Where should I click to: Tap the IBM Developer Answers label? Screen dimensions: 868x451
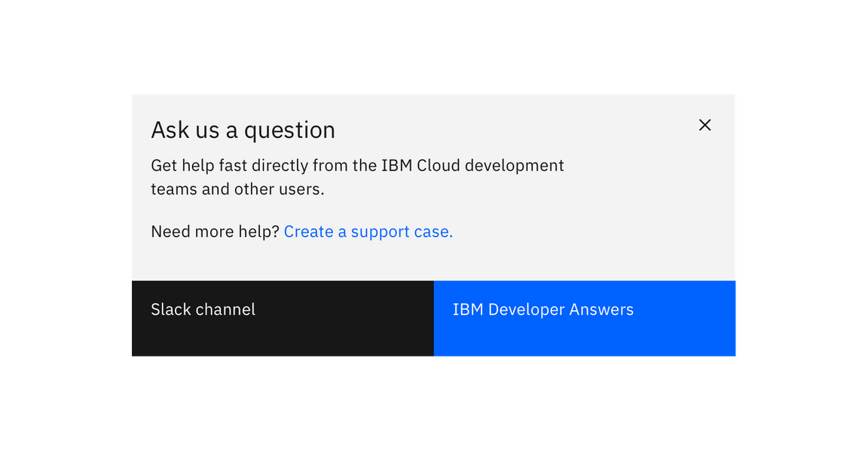point(542,309)
